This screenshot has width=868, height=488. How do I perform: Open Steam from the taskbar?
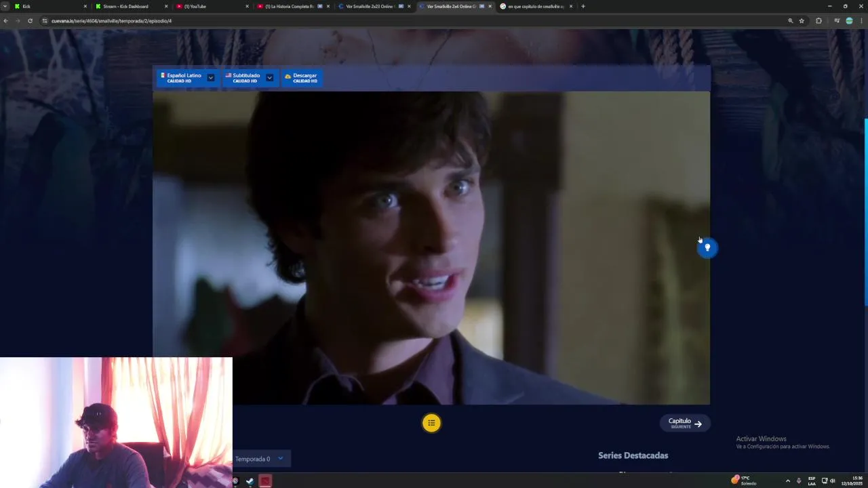click(x=250, y=481)
